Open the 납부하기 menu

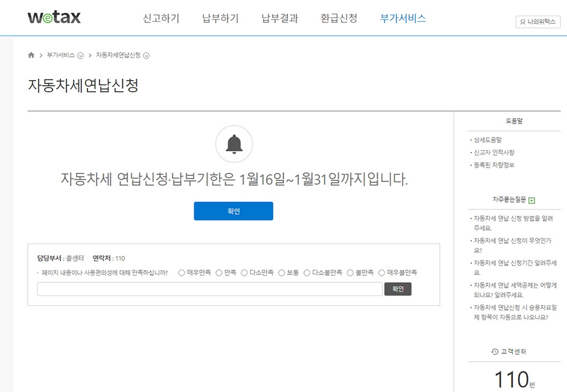point(221,18)
